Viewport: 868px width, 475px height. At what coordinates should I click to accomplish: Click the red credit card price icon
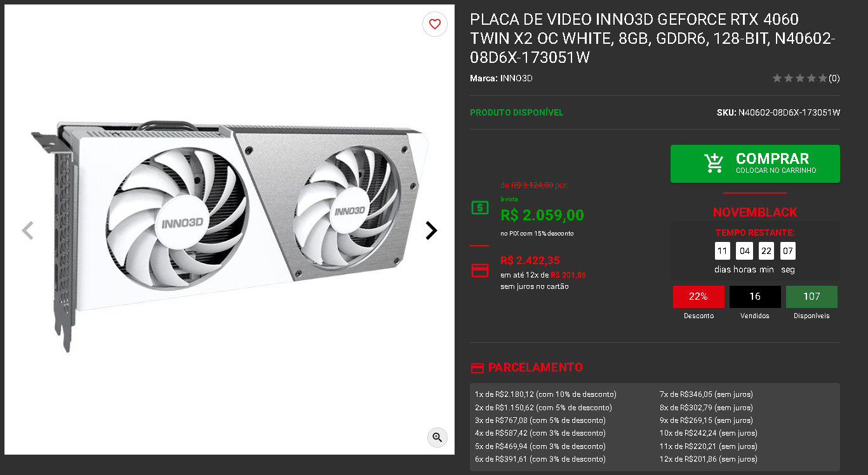(480, 270)
